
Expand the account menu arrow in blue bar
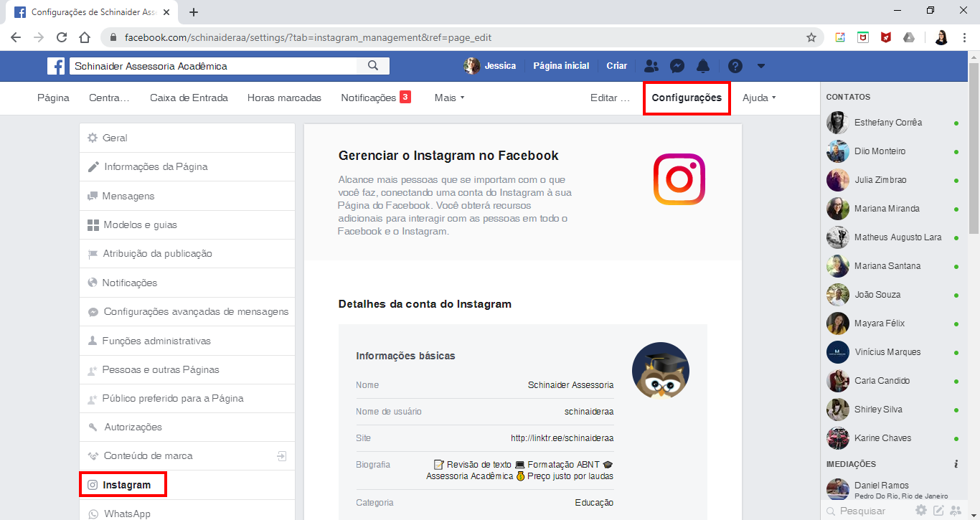(x=761, y=66)
